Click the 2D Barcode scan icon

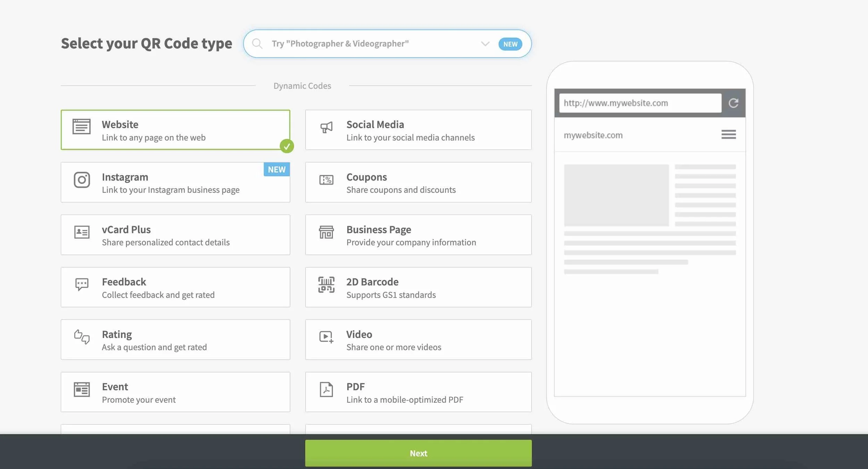coord(326,284)
